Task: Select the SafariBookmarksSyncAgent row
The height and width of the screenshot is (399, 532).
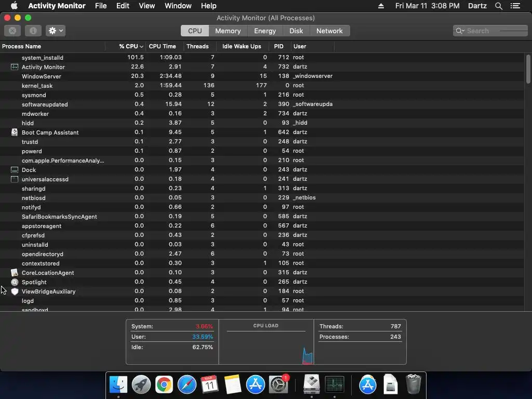Action: coord(262,217)
